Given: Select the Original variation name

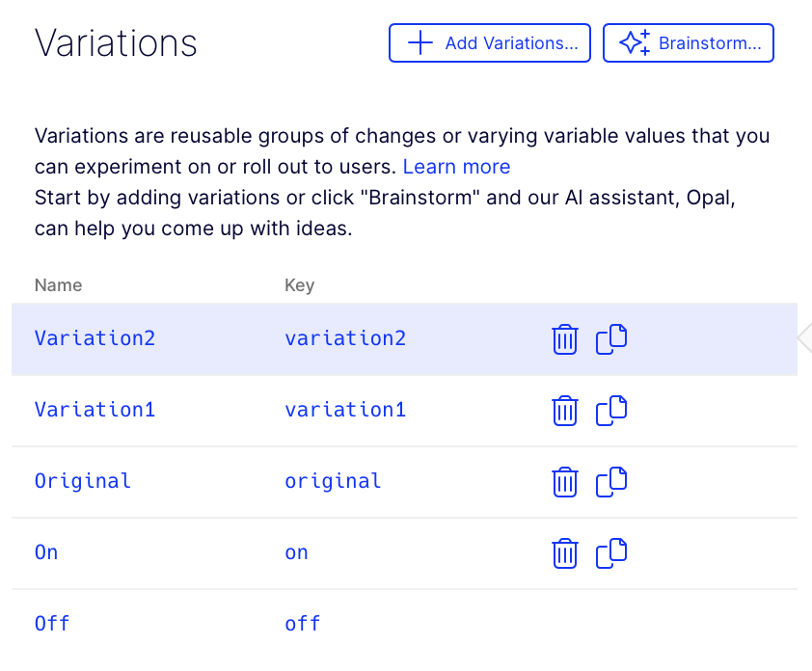Looking at the screenshot, I should point(82,481).
